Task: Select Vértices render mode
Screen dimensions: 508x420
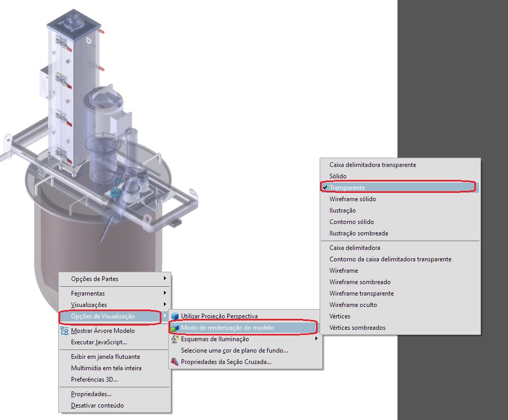Action: 400,316
